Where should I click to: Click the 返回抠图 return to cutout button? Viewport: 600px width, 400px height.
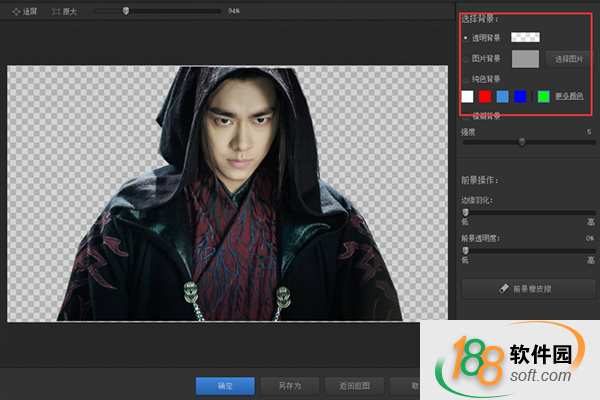354,386
